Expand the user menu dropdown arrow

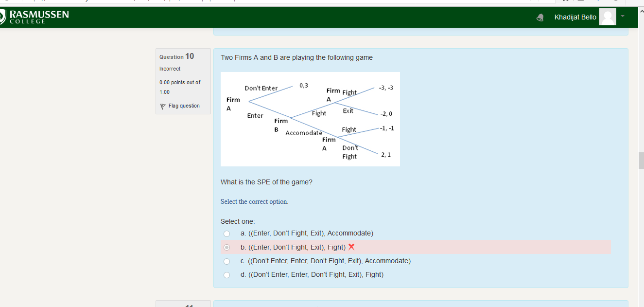622,17
